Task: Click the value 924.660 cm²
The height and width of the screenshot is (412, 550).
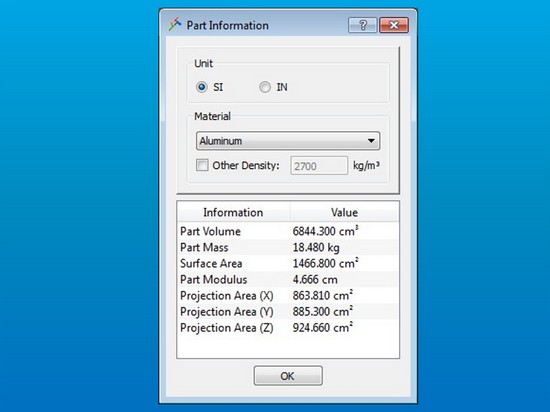Action: (x=323, y=328)
